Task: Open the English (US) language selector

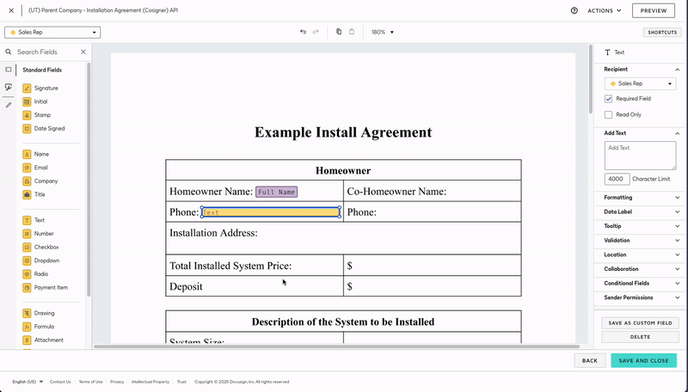Action: click(27, 382)
